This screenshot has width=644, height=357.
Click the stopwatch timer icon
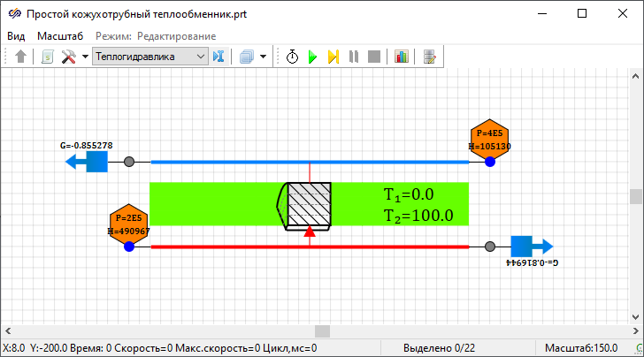click(x=292, y=57)
